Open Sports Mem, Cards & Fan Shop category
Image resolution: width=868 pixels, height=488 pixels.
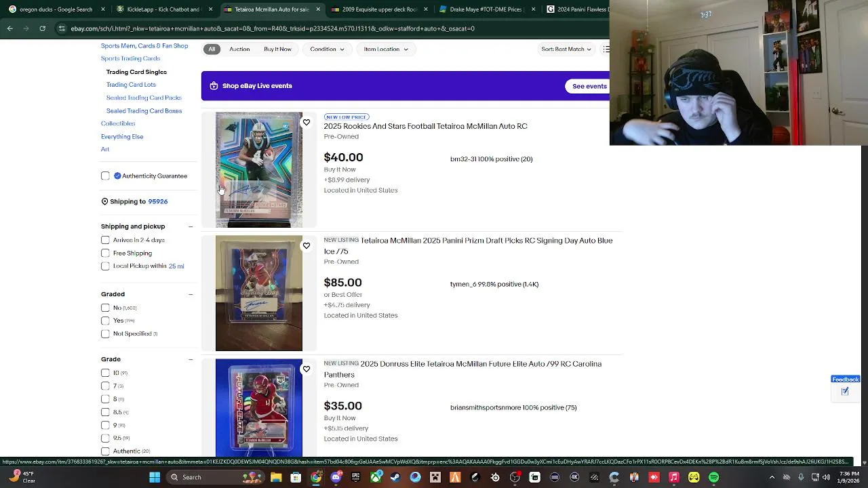(x=144, y=46)
